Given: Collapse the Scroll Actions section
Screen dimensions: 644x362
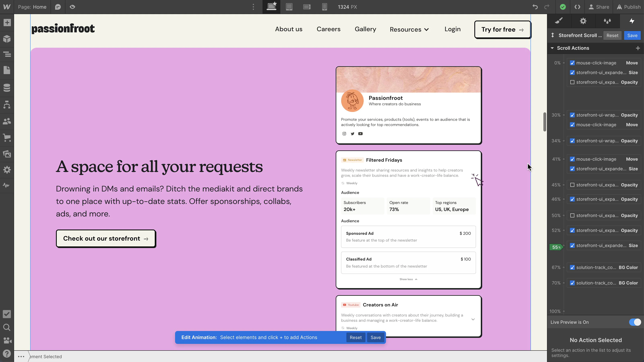Looking at the screenshot, I should tap(552, 48).
